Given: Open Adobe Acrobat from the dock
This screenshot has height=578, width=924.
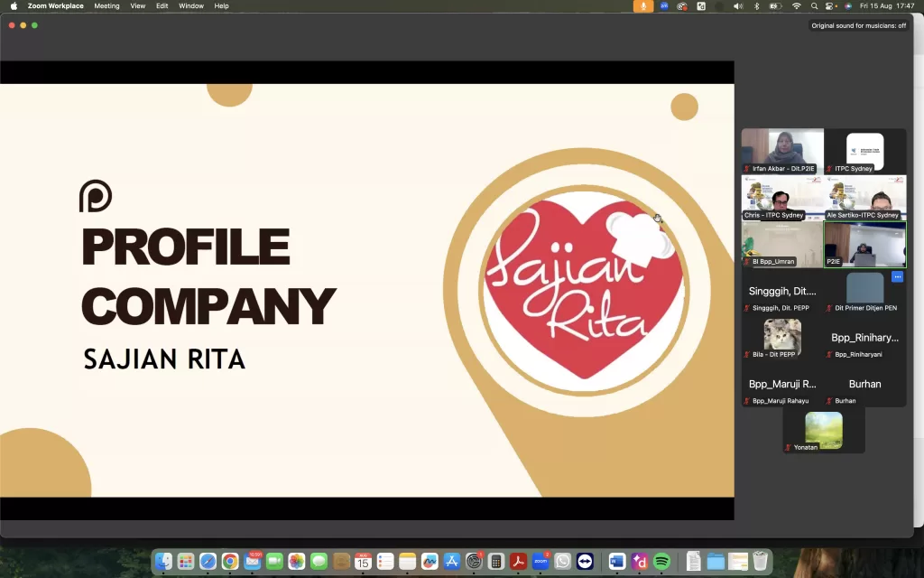Looking at the screenshot, I should 518,562.
